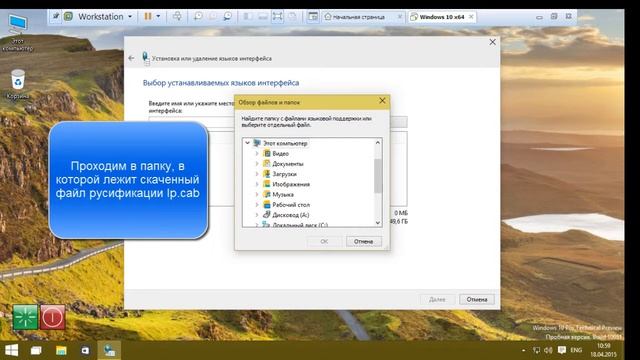Select Этот компьютер in the folder tree
Image resolution: width=640 pixels, height=360 pixels.
coord(284,143)
